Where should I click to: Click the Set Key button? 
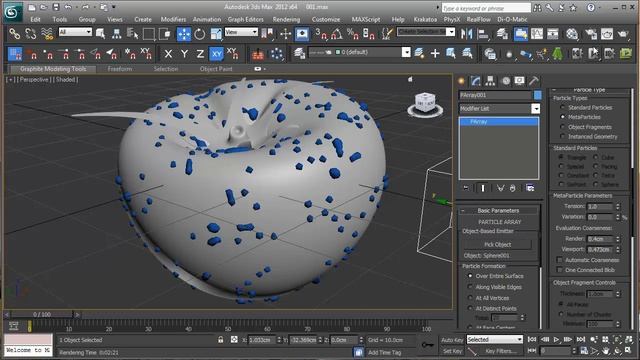pyautogui.click(x=452, y=351)
